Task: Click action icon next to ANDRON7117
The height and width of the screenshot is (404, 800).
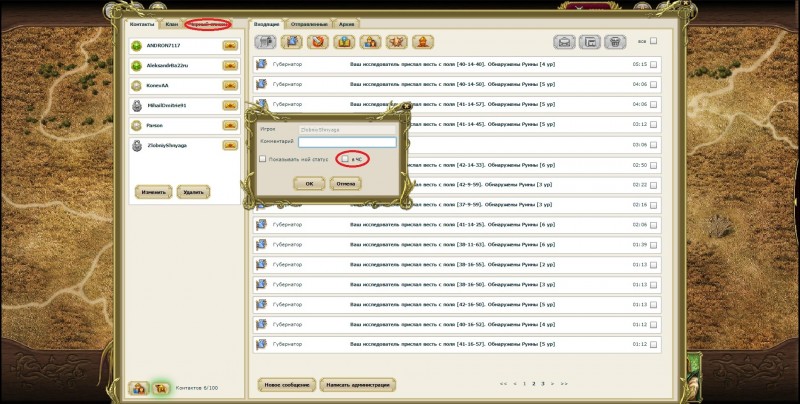Action: tap(229, 45)
